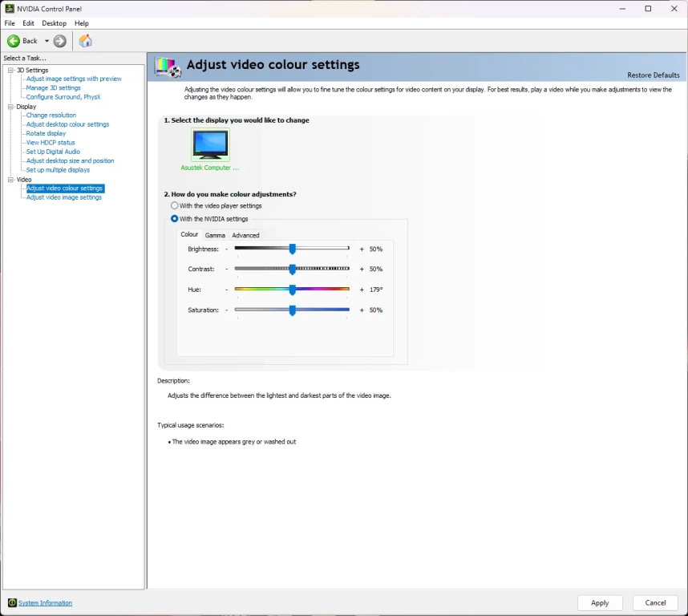This screenshot has width=688, height=616.
Task: Collapse the 3D Settings tree node
Action: tap(10, 71)
